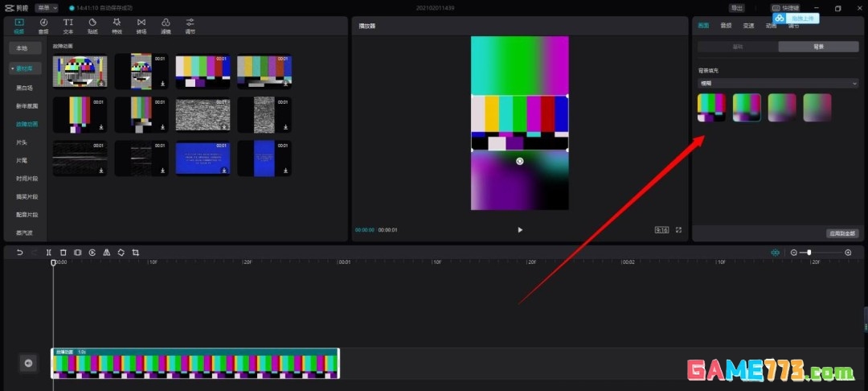Click the delete trash icon in timeline toolbar
The height and width of the screenshot is (391, 868).
(x=63, y=253)
